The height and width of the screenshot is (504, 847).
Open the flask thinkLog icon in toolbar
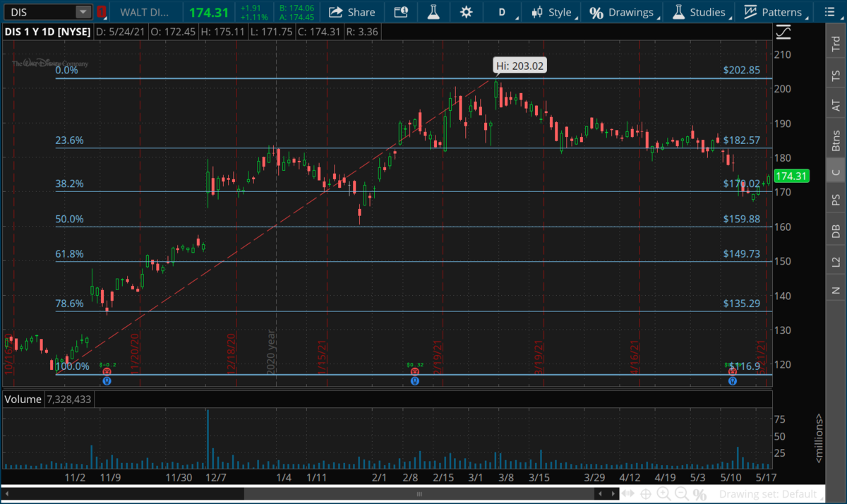pyautogui.click(x=432, y=12)
